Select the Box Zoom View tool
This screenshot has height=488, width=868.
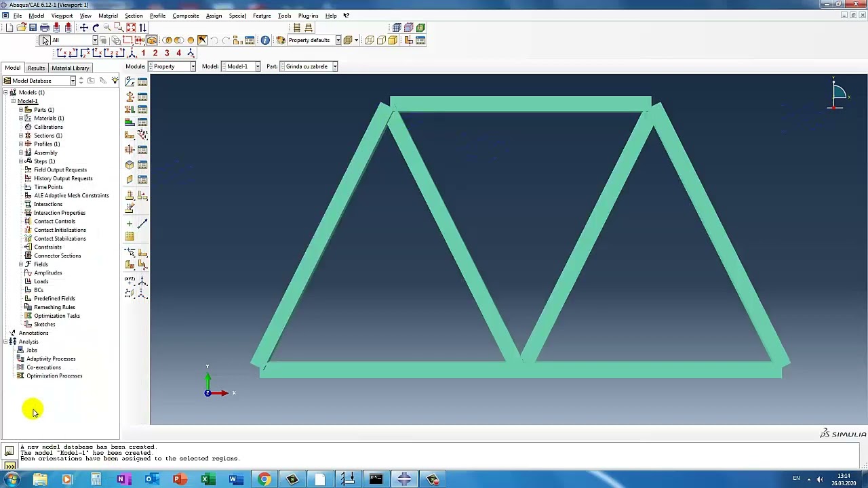[119, 27]
